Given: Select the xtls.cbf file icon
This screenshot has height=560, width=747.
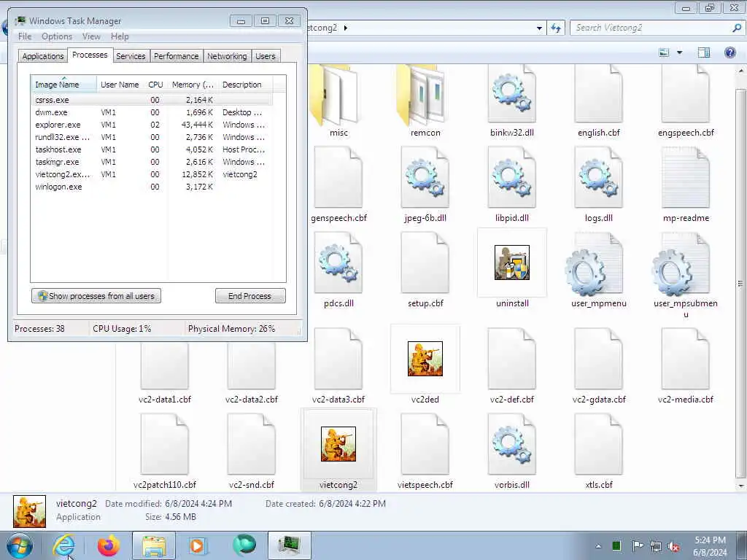Looking at the screenshot, I should point(598,444).
